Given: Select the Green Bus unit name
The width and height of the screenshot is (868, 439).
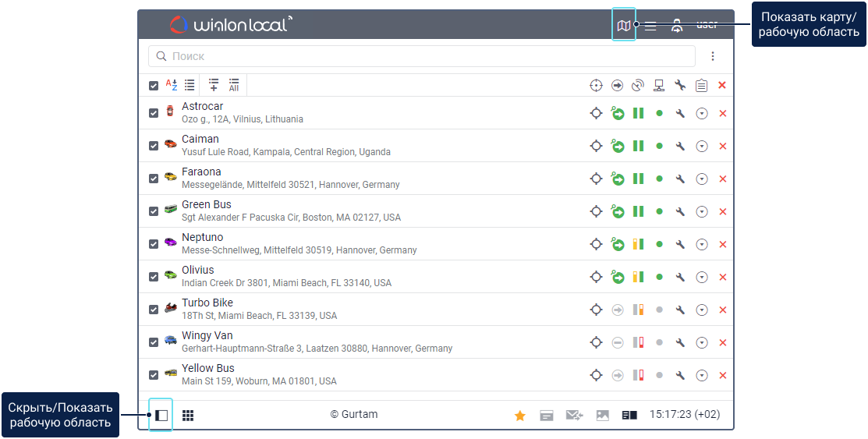Looking at the screenshot, I should tap(207, 204).
